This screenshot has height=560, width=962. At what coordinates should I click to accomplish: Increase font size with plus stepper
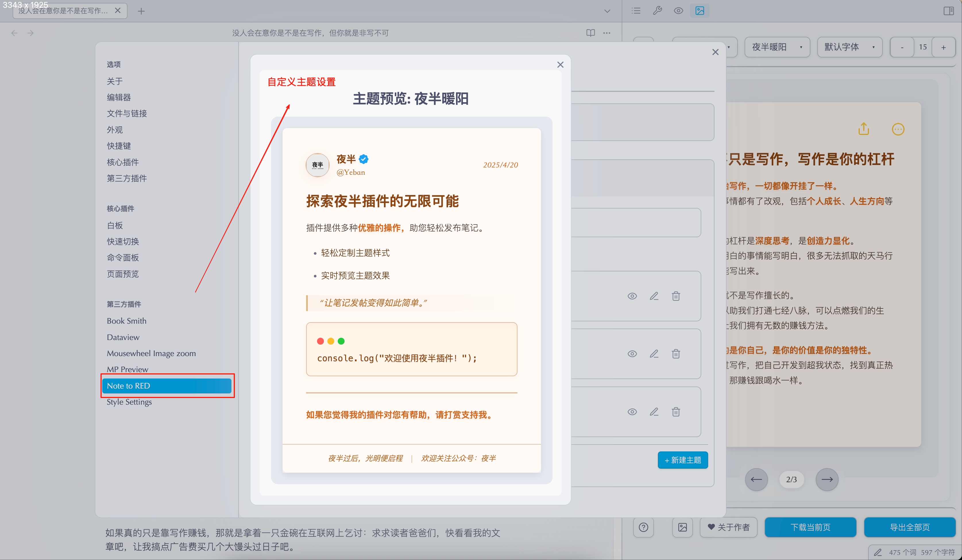click(943, 47)
